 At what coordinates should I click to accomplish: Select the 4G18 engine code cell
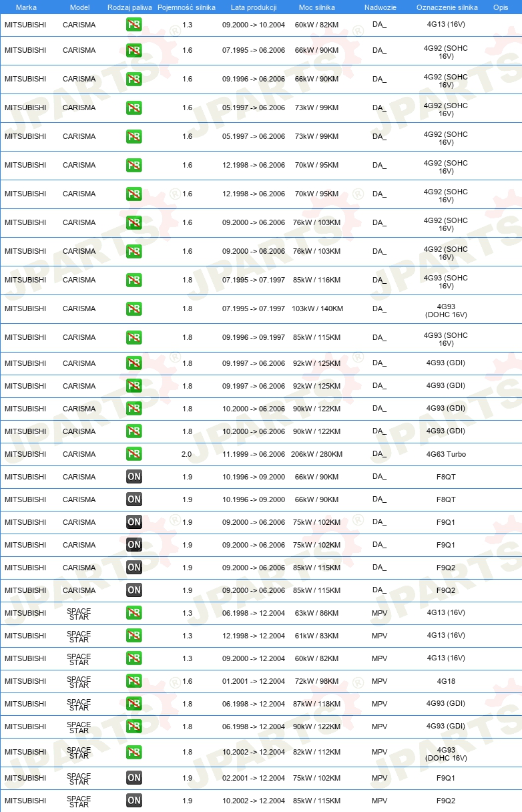pyautogui.click(x=447, y=681)
